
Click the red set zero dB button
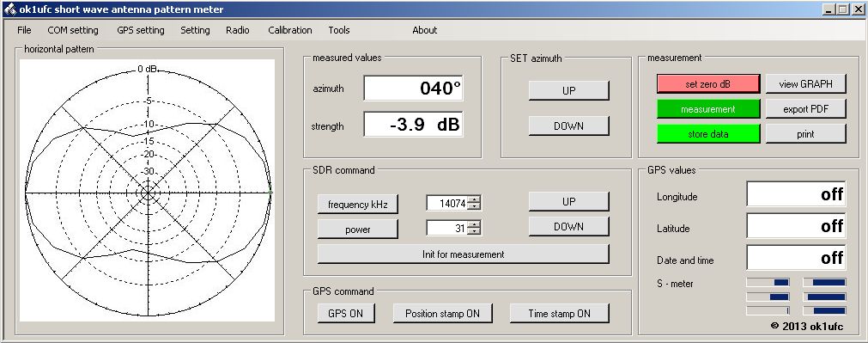708,84
